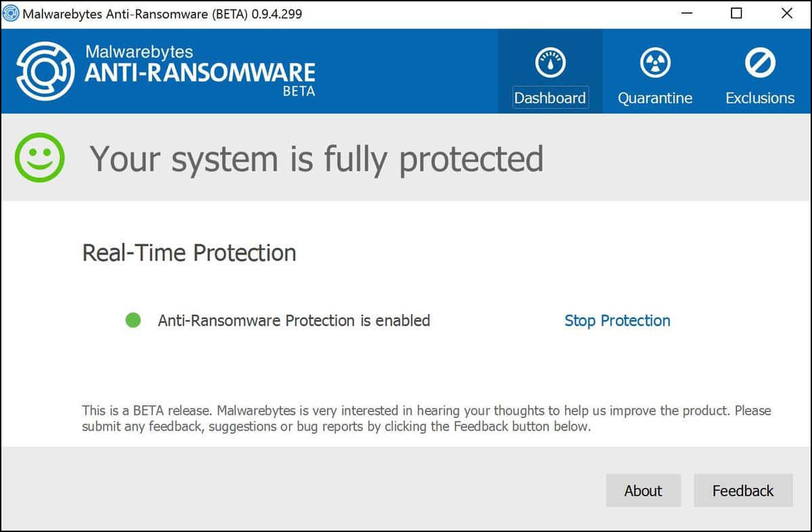
Task: Select the Real-Time Protection section header
Action: [189, 252]
